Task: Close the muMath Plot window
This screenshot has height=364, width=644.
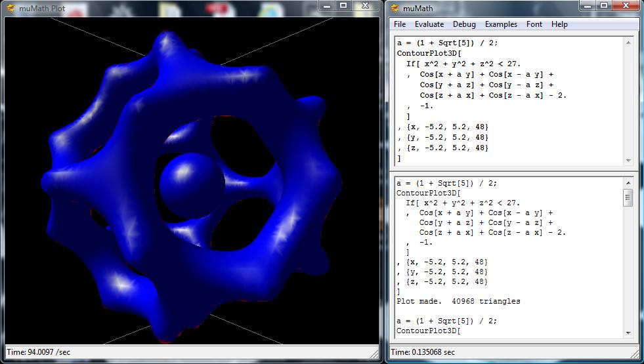Action: pyautogui.click(x=365, y=5)
